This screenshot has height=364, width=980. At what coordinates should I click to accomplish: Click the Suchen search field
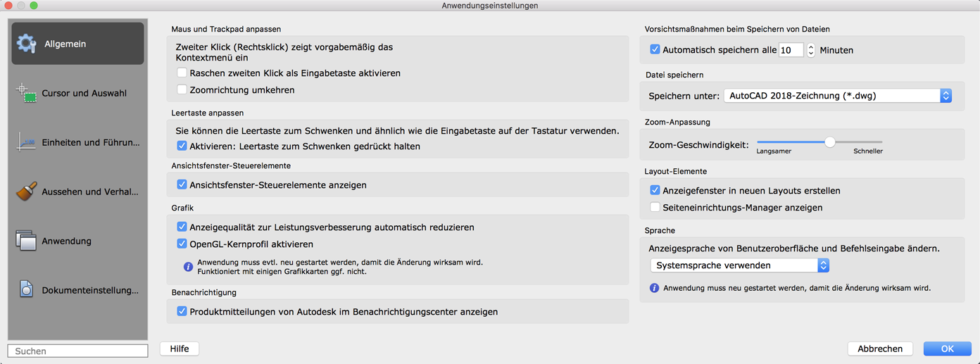pyautogui.click(x=77, y=351)
